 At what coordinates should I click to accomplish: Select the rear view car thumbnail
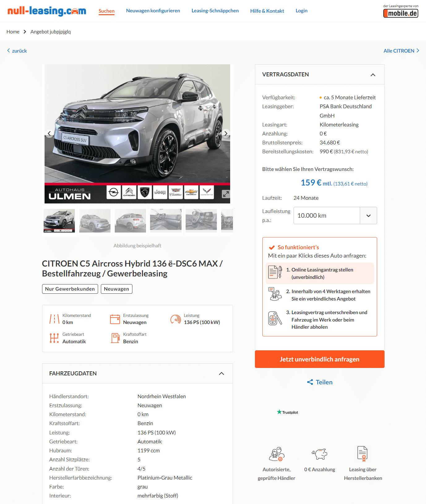point(130,221)
